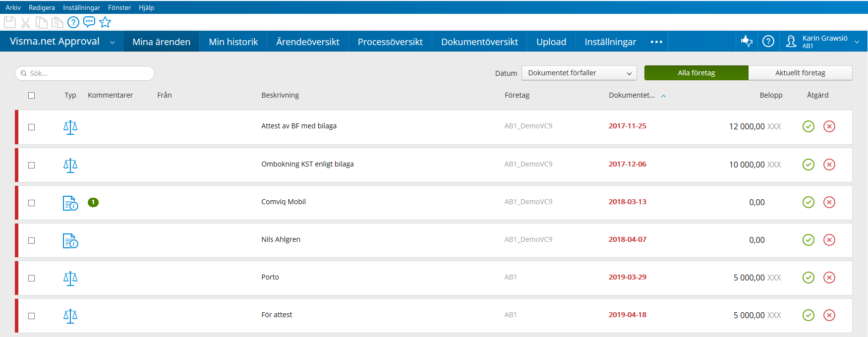
Task: Approve the Ombokning KST enligt bilaga row
Action: pos(809,165)
